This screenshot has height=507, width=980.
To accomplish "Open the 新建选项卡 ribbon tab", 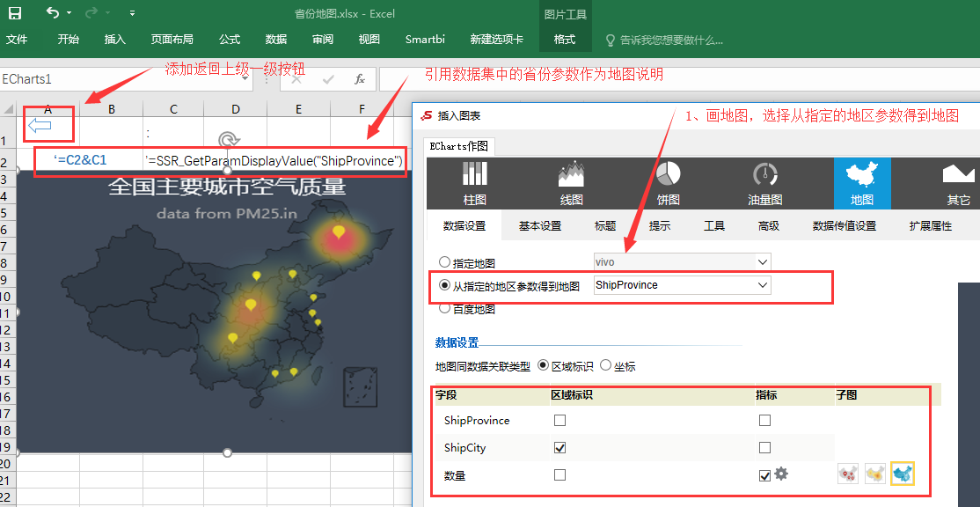I will 497,40.
